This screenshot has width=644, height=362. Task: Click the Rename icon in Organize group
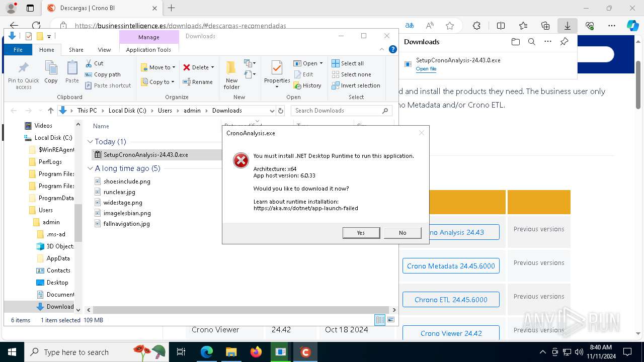pyautogui.click(x=198, y=82)
